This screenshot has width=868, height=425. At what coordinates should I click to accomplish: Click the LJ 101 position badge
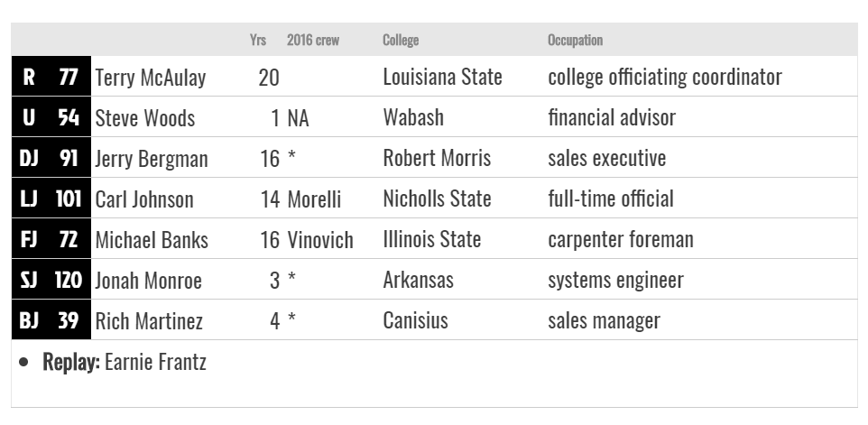point(51,199)
